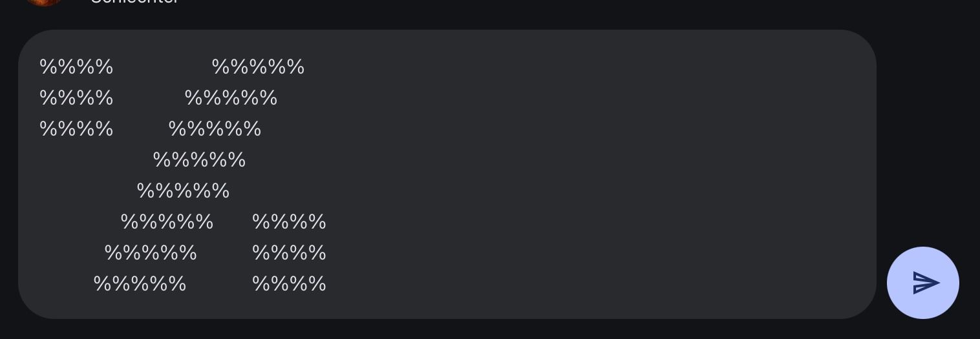Click the lone percent group on line five
The width and height of the screenshot is (980, 339).
183,191
